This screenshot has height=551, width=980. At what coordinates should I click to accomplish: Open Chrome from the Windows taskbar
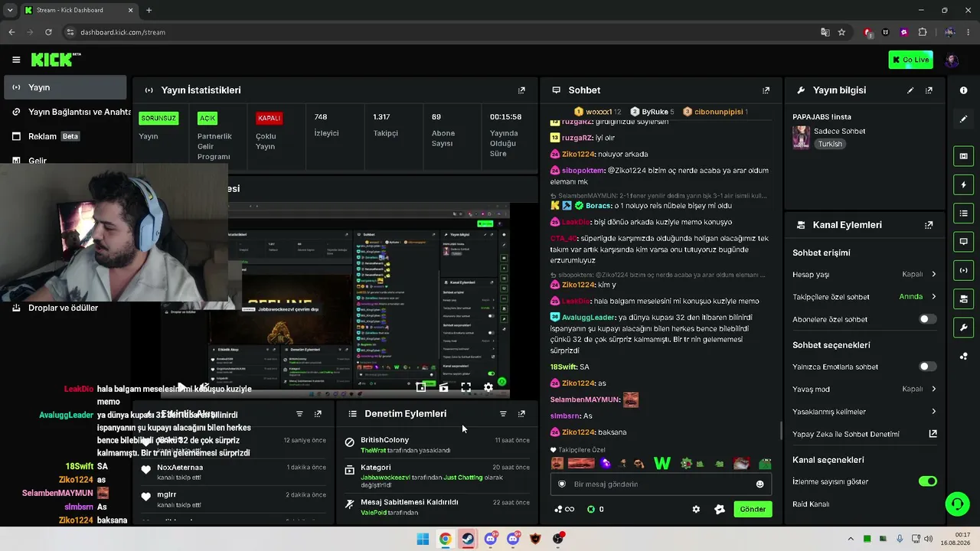click(x=445, y=539)
